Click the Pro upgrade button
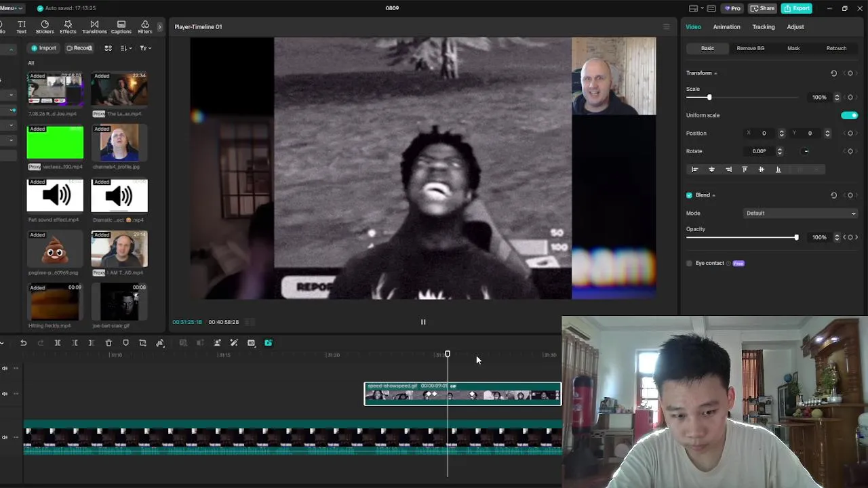The height and width of the screenshot is (488, 868). (x=732, y=8)
